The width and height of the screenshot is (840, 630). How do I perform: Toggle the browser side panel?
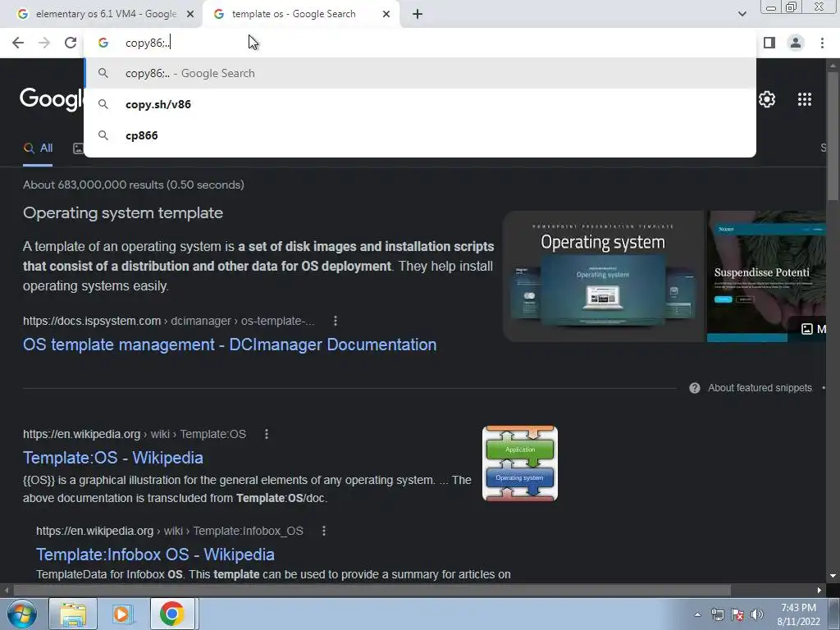pos(769,43)
